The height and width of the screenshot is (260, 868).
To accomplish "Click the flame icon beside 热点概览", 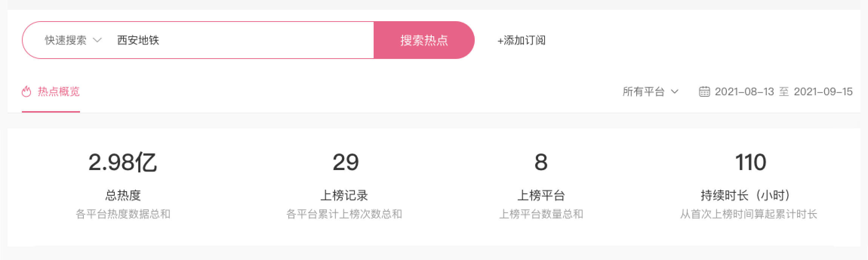I will [26, 92].
